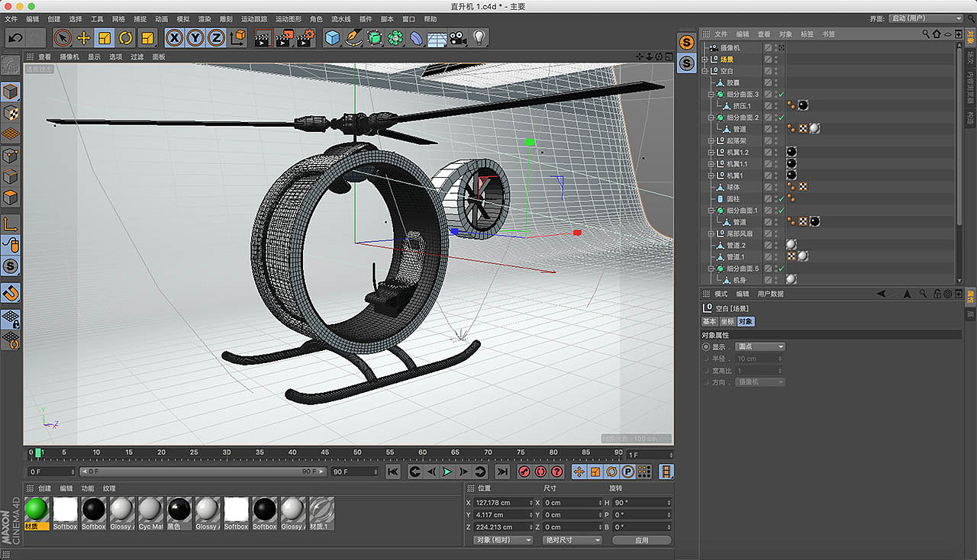Click the coordinate system cube icon
The width and height of the screenshot is (977, 560).
(x=237, y=37)
